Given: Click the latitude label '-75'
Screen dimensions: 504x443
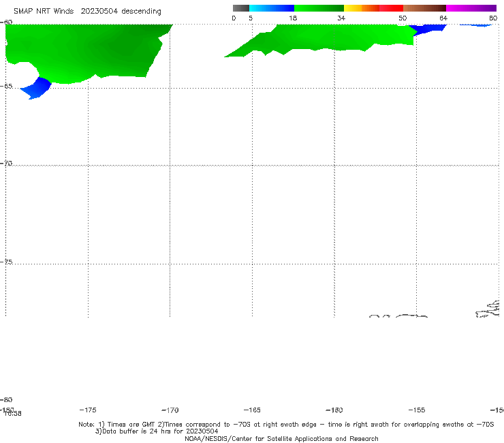Looking at the screenshot, I should coord(6,262).
